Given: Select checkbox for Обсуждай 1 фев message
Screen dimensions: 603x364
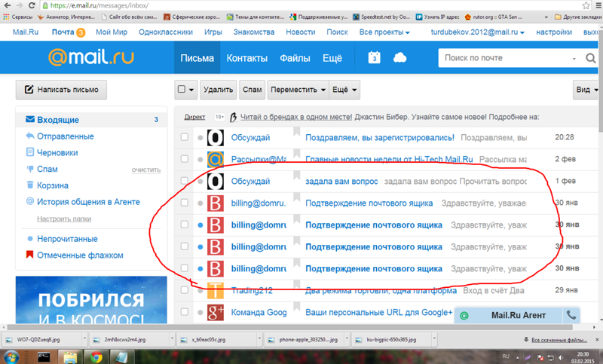Looking at the screenshot, I should coord(185,181).
